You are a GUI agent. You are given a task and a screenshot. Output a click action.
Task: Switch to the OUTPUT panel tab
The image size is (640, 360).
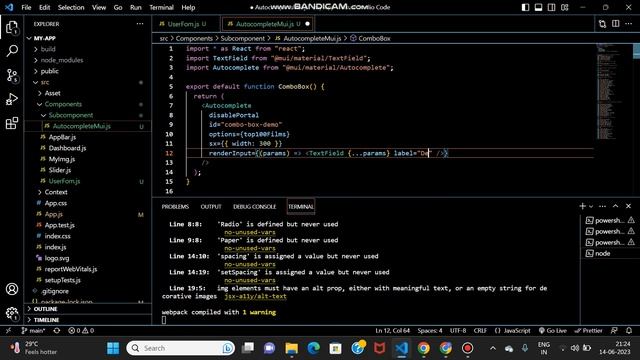211,207
